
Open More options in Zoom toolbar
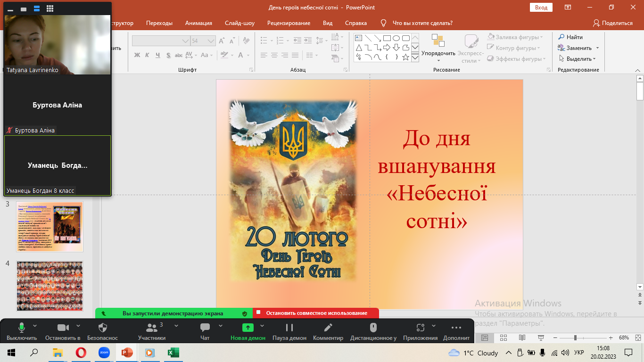(456, 328)
